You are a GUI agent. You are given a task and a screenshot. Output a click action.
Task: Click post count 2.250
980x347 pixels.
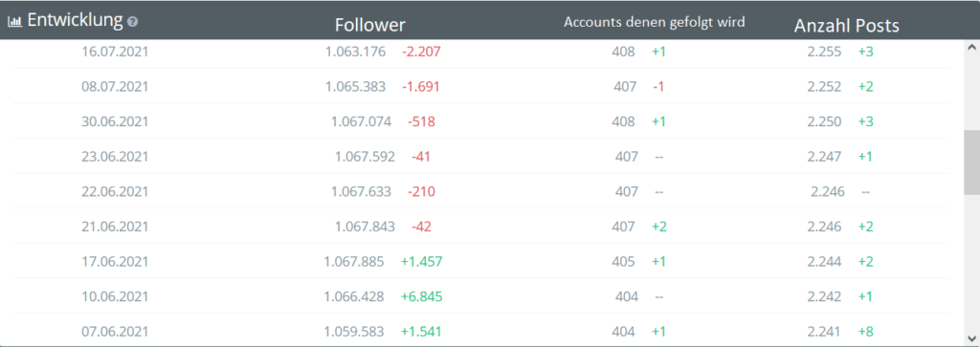tap(824, 121)
